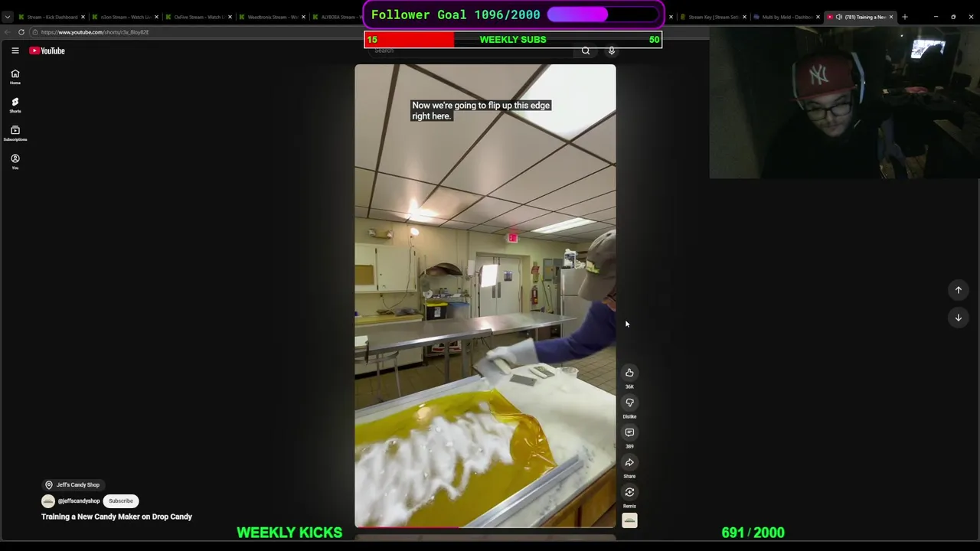Open YouTube hamburger guide menu

[x=15, y=51]
